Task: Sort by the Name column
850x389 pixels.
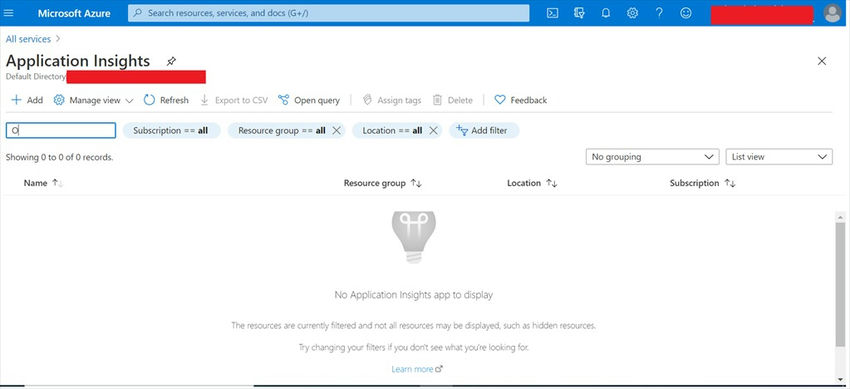Action: (x=43, y=183)
